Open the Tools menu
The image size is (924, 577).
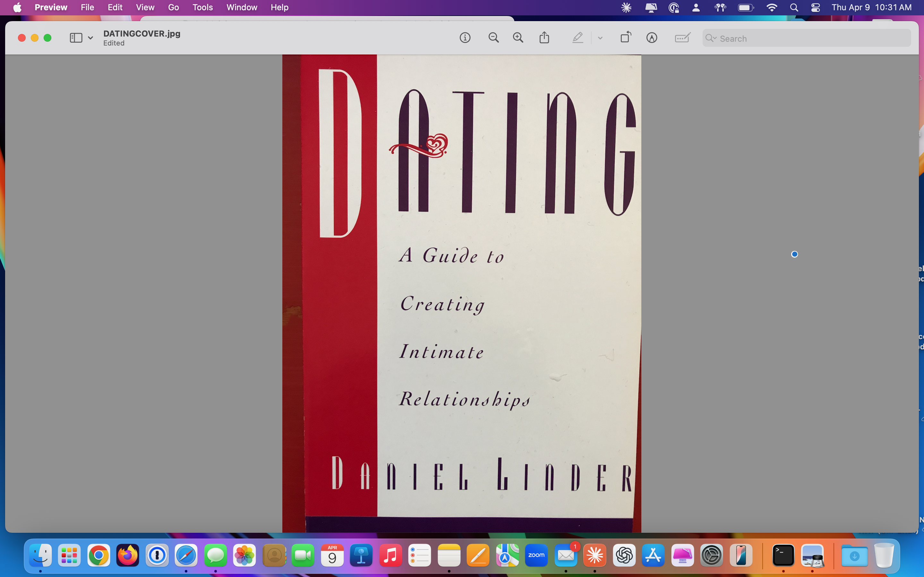coord(202,7)
